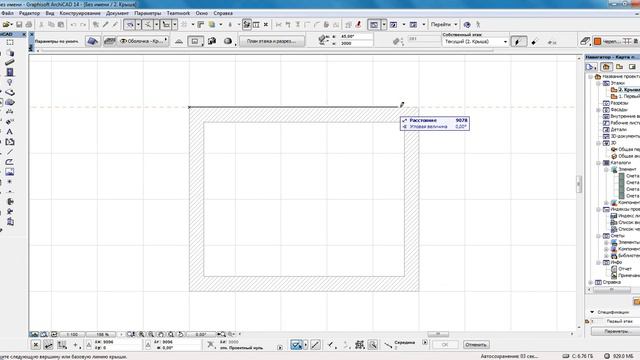Image resolution: width=640 pixels, height=360 pixels.
Task: Click the Open file folder icon
Action: pos(7,25)
